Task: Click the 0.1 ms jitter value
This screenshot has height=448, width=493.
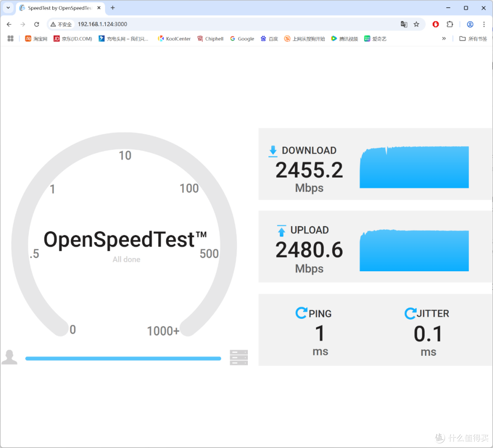Action: click(428, 334)
